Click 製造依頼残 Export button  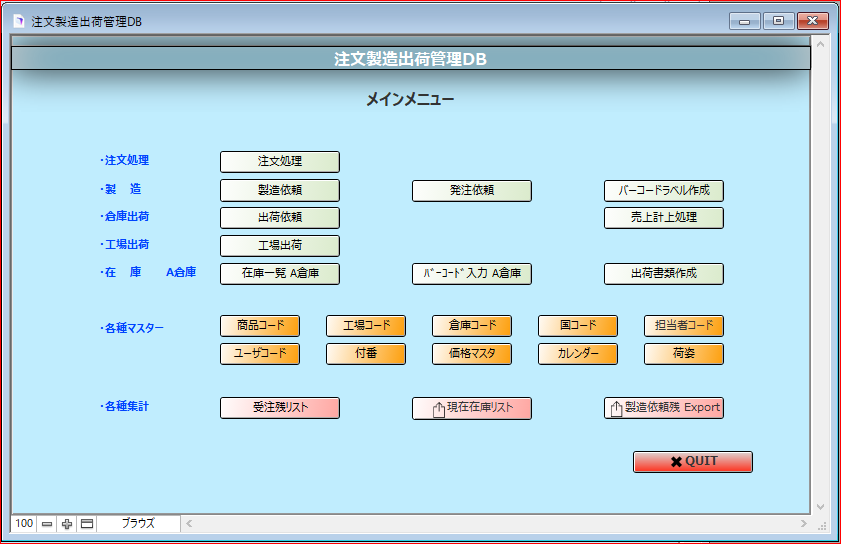(x=663, y=408)
